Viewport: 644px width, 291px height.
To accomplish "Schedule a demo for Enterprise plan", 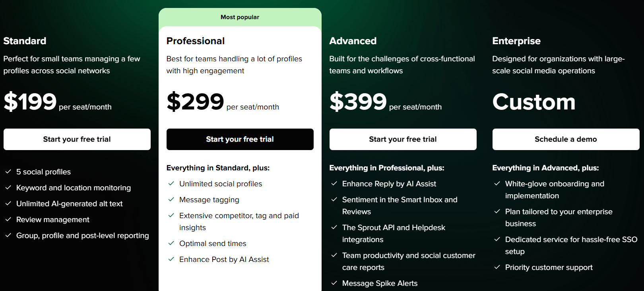I will pos(566,139).
